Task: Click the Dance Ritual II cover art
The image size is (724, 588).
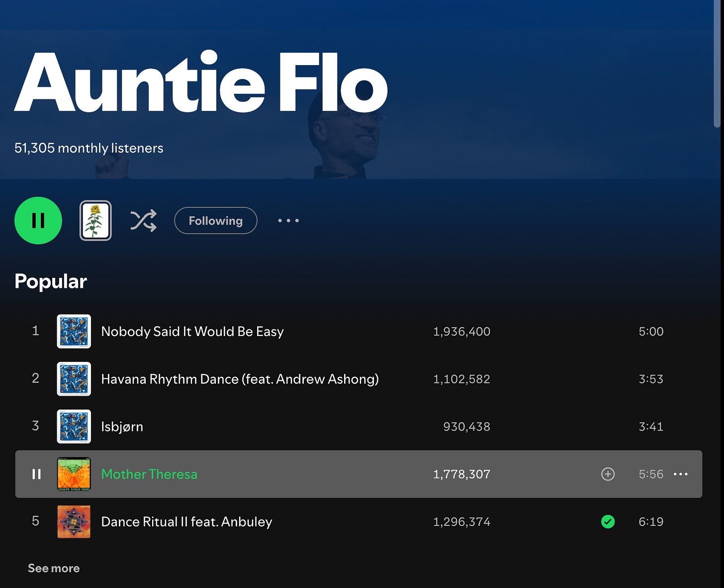Action: (74, 521)
